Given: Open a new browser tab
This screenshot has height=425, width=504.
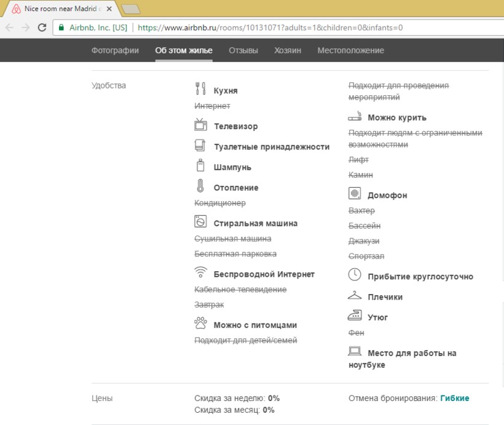Looking at the screenshot, I should click(x=130, y=9).
